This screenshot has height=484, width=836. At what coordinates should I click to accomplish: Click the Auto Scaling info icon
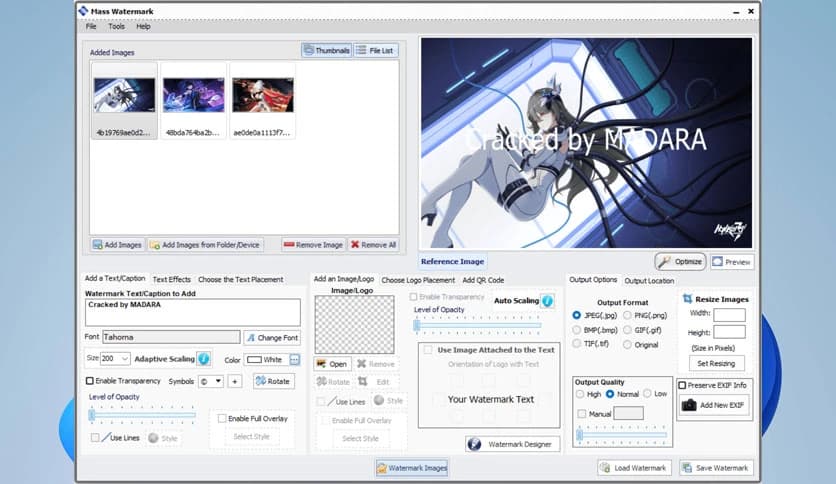coord(548,301)
